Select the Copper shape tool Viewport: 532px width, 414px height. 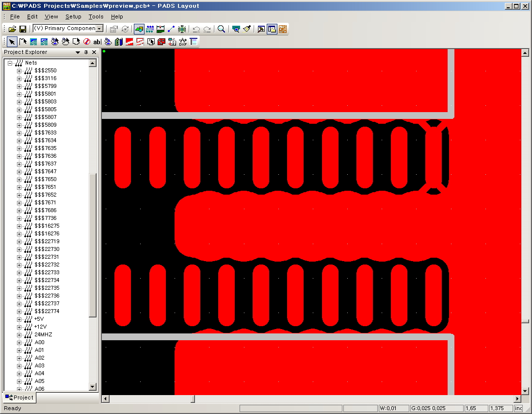click(x=33, y=42)
